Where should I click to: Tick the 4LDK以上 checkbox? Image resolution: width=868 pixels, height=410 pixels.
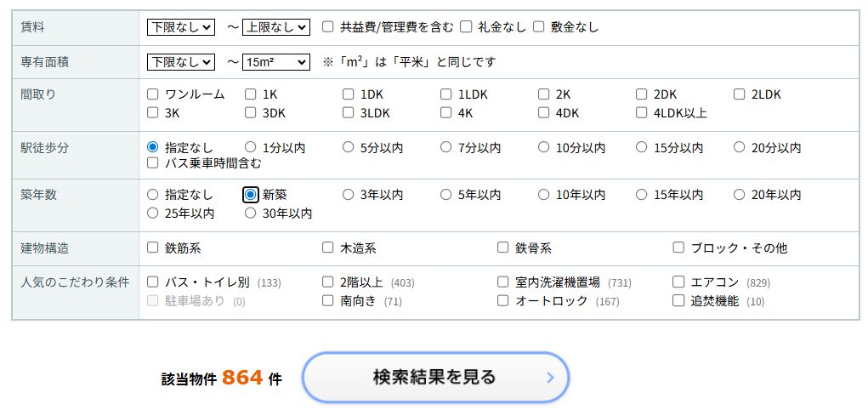click(642, 112)
